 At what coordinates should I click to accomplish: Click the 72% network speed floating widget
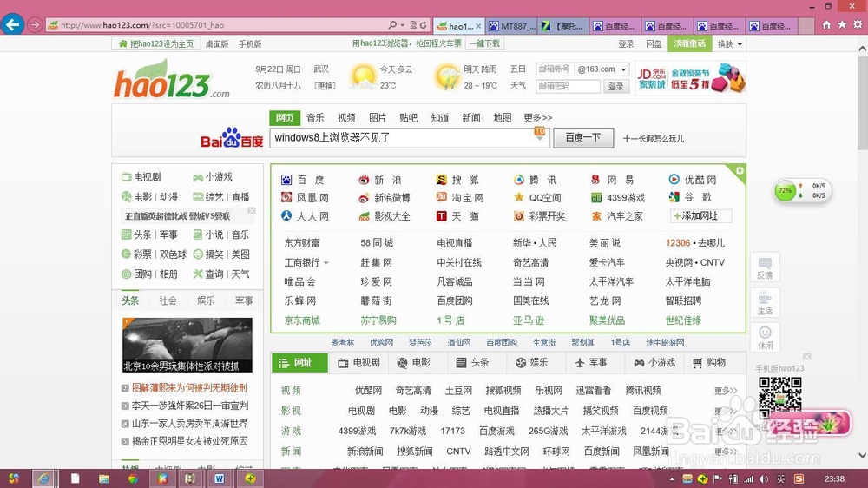pyautogui.click(x=802, y=190)
